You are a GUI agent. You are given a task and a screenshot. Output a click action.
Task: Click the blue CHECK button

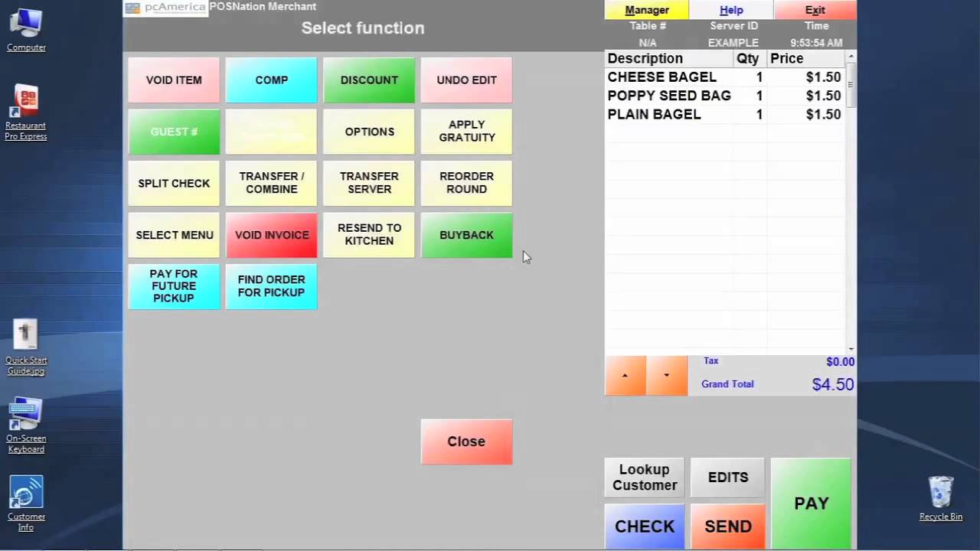click(644, 527)
